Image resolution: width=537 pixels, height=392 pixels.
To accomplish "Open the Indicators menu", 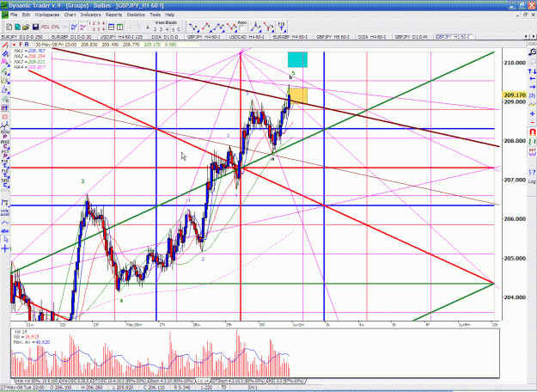I will pos(90,15).
